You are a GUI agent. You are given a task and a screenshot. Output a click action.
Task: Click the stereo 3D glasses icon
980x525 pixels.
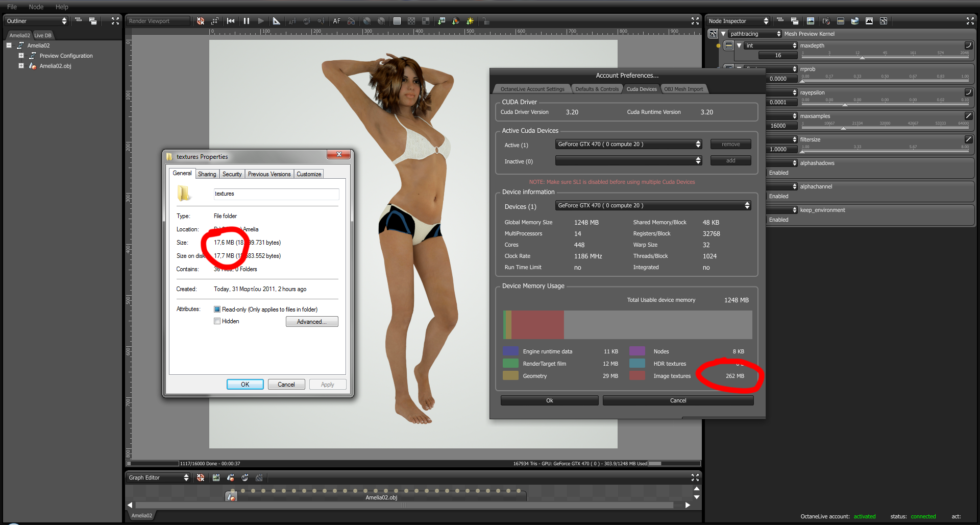click(x=351, y=21)
